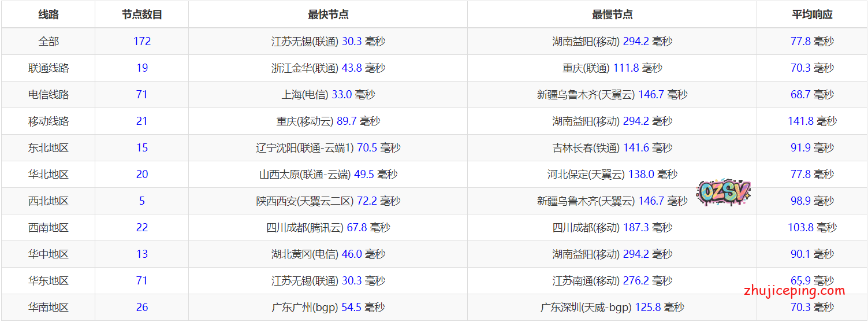Select the 54.5 value for 广东广州(bgp)
This screenshot has height=322, width=868.
(352, 308)
